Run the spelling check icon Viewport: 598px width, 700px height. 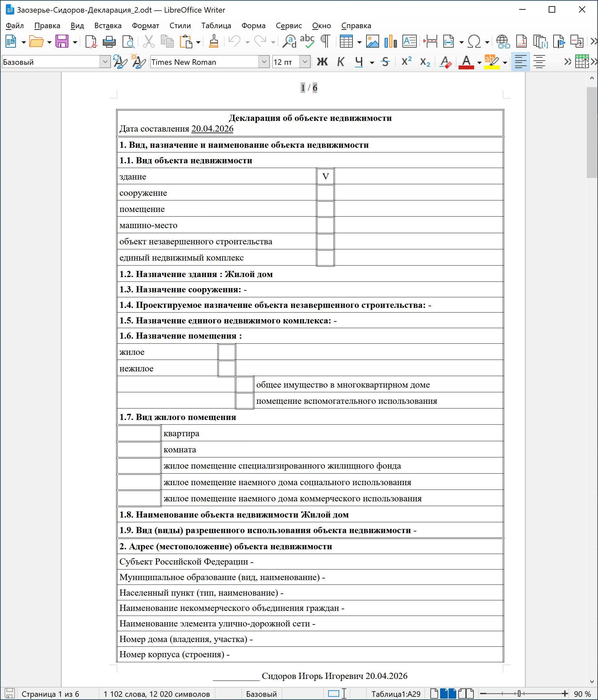pos(307,41)
